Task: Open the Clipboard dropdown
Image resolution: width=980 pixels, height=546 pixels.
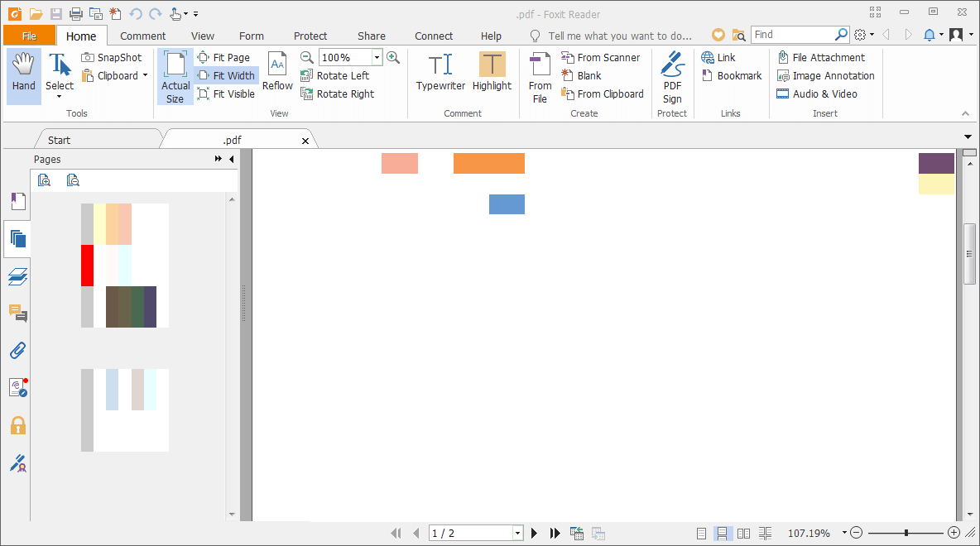Action: point(145,75)
